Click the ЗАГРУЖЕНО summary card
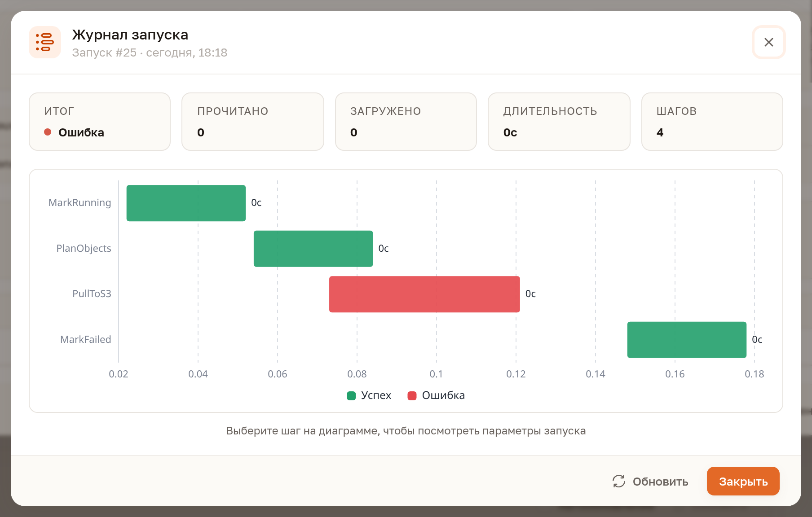 [x=406, y=122]
